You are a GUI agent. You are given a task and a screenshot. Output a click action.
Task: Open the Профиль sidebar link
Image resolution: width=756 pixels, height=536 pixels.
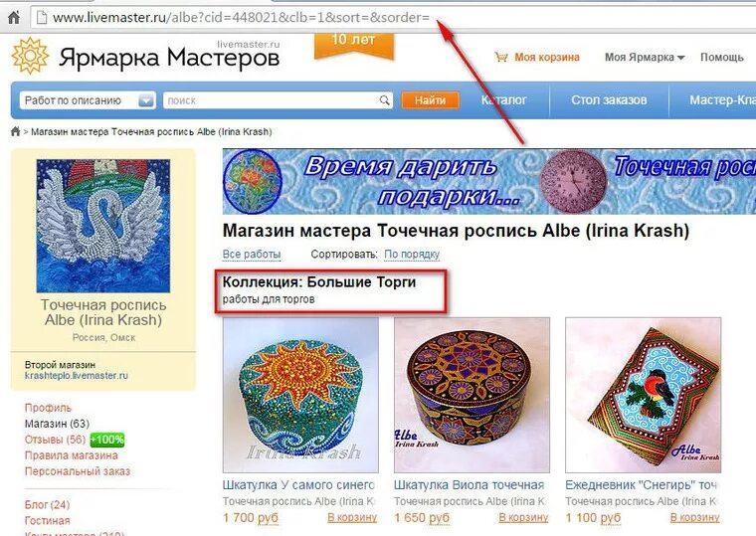point(48,408)
